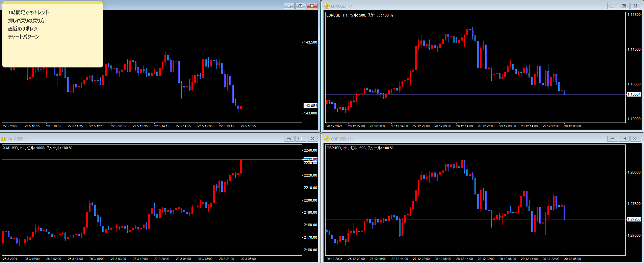Maximize the EURUSD, H1 chart window
644x263 pixels.
tap(624, 6)
